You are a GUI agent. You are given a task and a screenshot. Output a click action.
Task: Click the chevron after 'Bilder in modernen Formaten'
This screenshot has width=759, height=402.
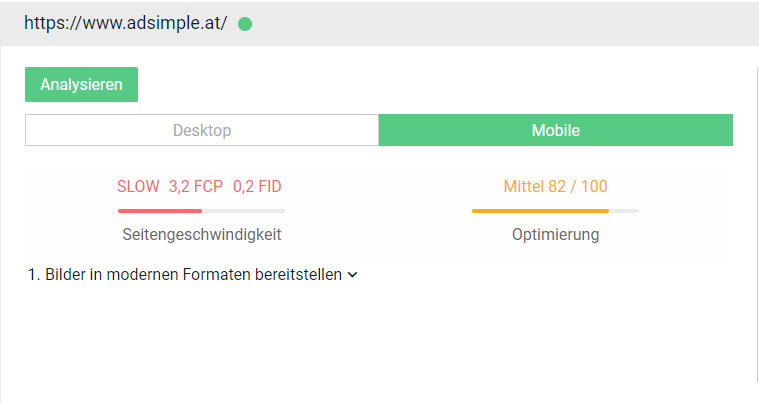pyautogui.click(x=352, y=275)
